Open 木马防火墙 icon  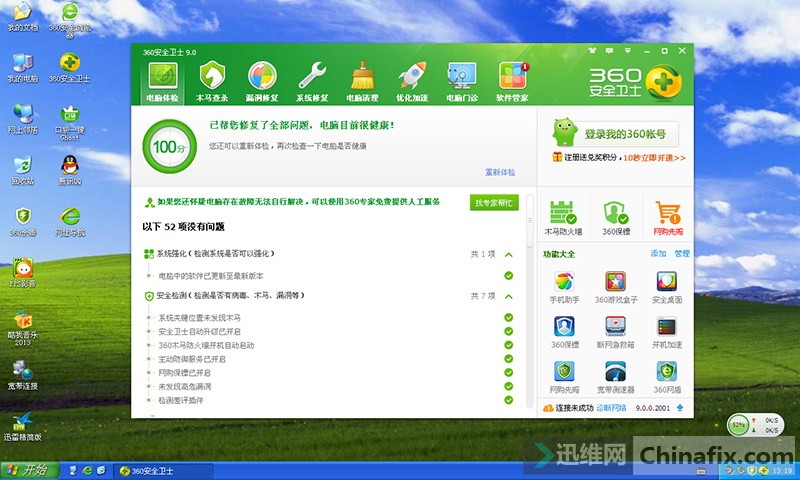click(x=563, y=218)
